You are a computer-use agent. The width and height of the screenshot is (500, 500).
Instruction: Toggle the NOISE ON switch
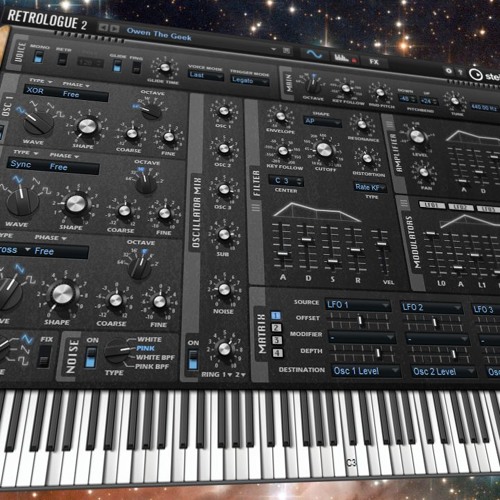pyautogui.click(x=90, y=357)
